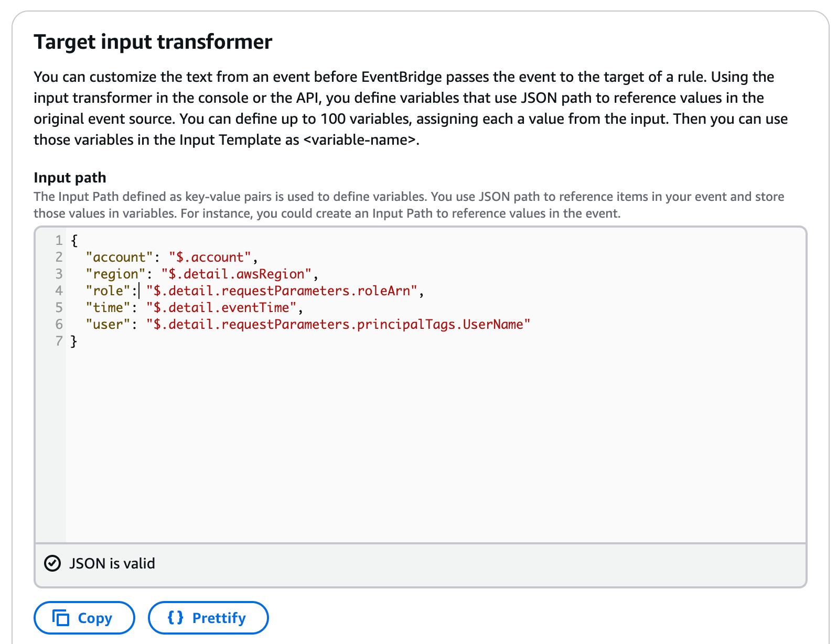Click line number 7 in the gutter
This screenshot has width=837, height=644.
(x=59, y=341)
